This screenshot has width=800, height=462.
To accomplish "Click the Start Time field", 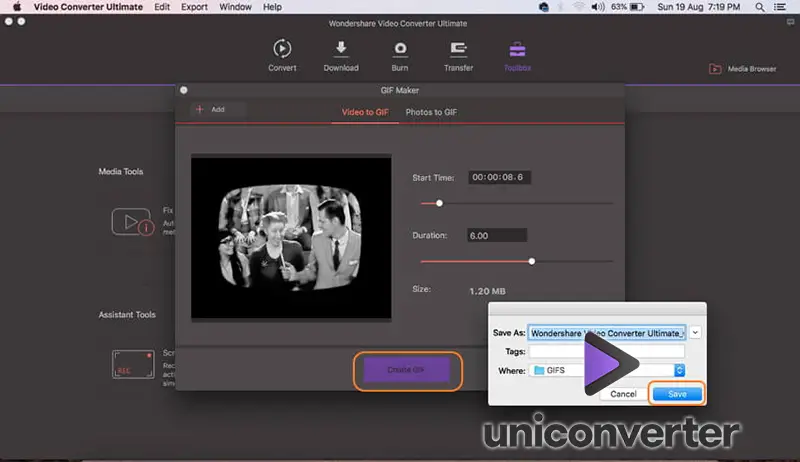I will 499,177.
